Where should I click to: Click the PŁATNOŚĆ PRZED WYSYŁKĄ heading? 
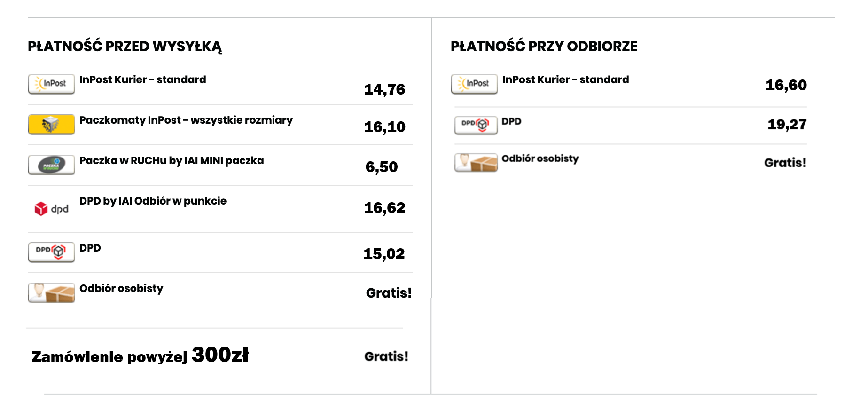pos(125,47)
